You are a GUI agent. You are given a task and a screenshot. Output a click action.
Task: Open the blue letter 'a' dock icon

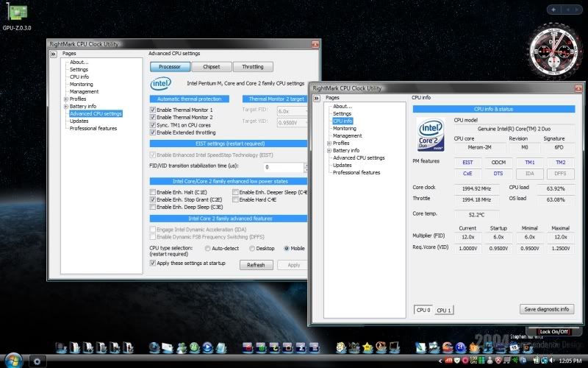pyautogui.click(x=461, y=347)
